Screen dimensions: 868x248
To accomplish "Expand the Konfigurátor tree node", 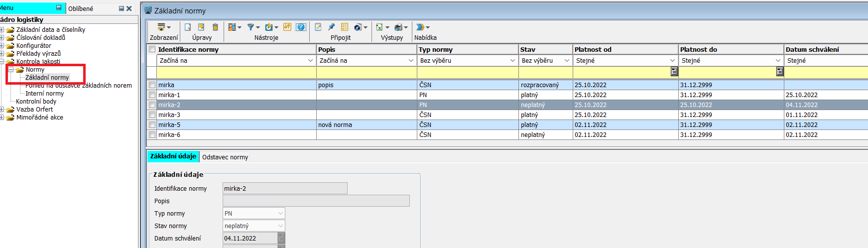I will point(2,46).
